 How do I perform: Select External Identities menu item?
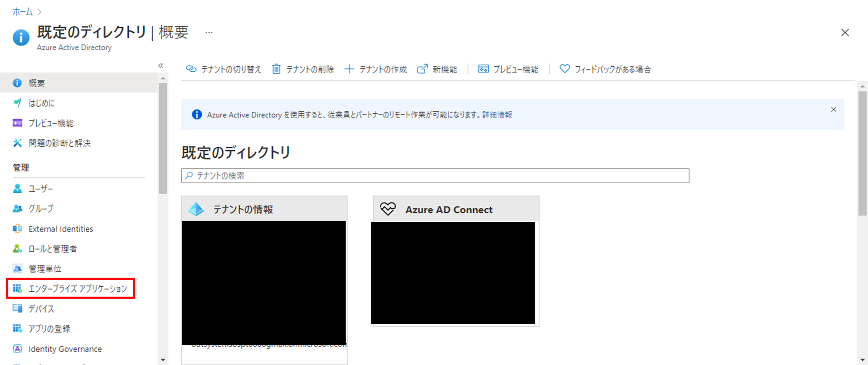(x=61, y=229)
